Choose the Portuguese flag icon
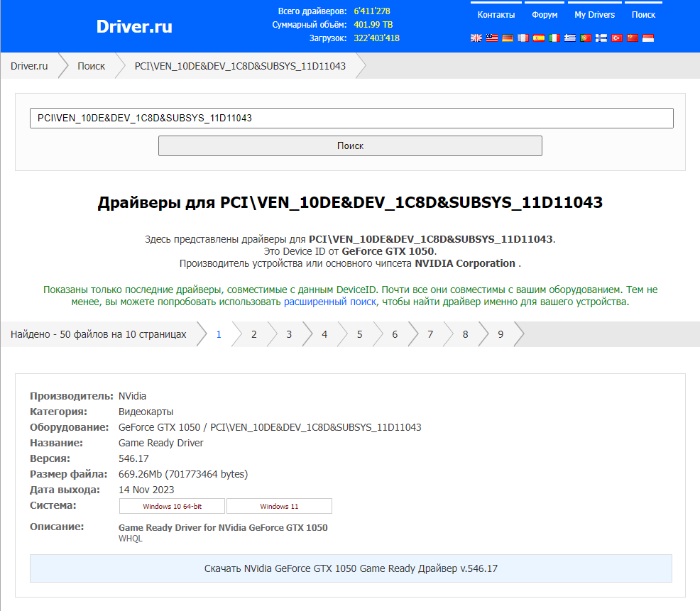The image size is (700, 611). (586, 38)
